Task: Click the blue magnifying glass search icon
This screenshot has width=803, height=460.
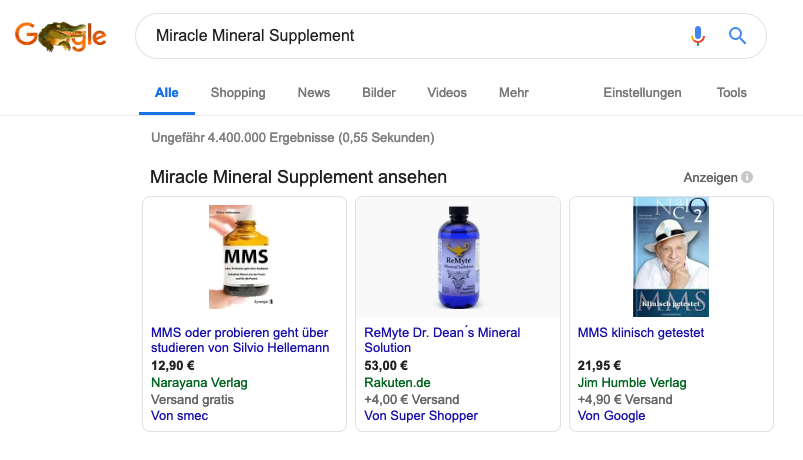Action: [x=737, y=36]
